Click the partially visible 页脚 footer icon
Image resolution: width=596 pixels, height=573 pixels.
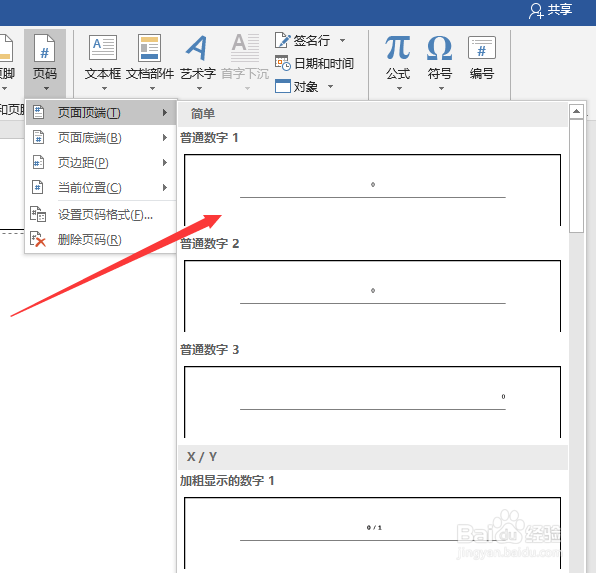[x=6, y=48]
